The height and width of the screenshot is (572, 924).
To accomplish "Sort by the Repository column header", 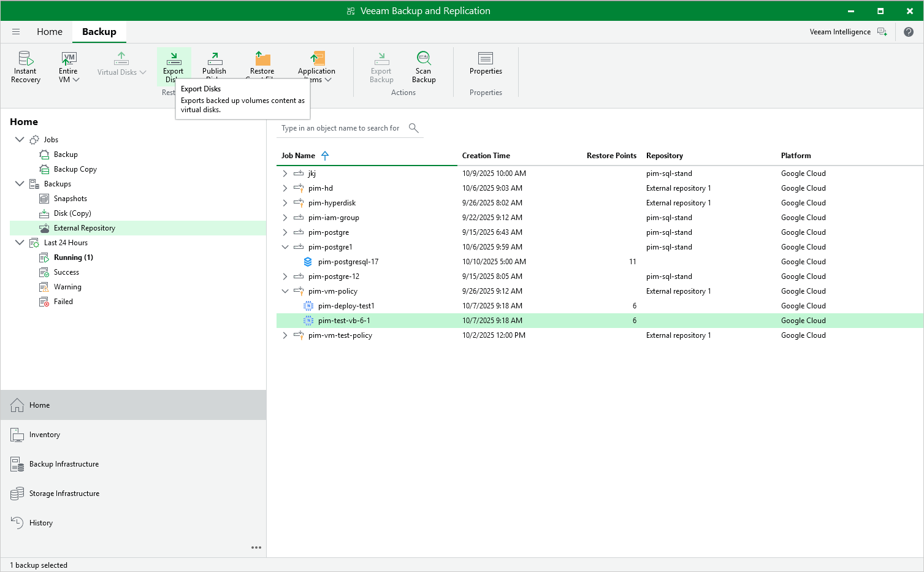I will pos(665,156).
